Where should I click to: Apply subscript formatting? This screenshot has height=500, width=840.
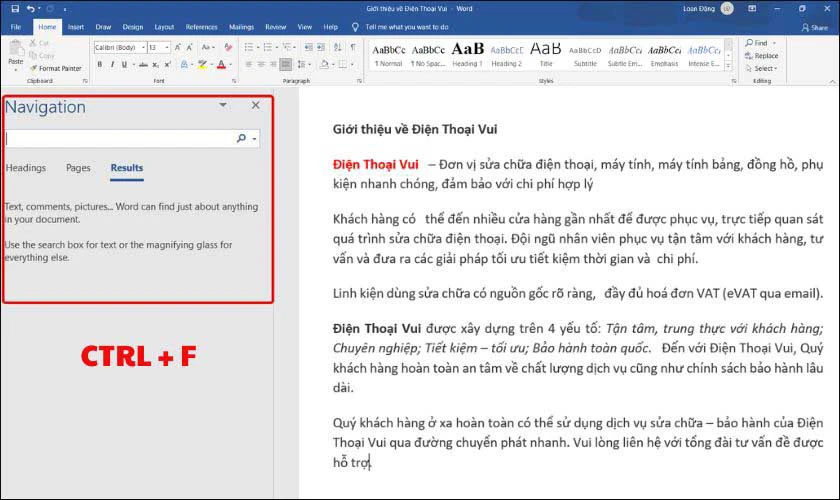(155, 64)
